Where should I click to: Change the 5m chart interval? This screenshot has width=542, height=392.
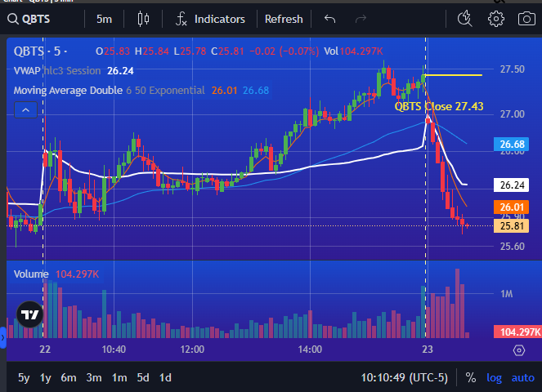[x=104, y=19]
